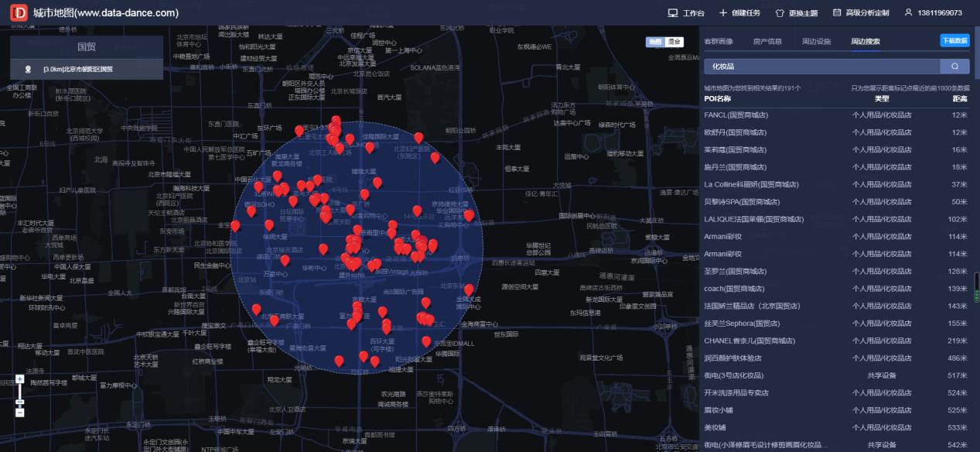Screen dimensions: 980x452
Task: Click the POI名称 column header
Action: [x=717, y=98]
